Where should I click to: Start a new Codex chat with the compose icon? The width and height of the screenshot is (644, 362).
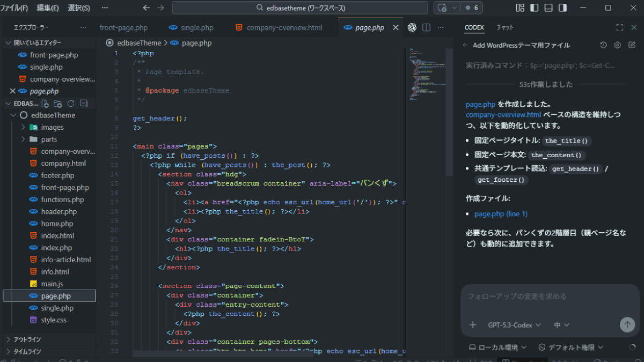[x=631, y=46]
